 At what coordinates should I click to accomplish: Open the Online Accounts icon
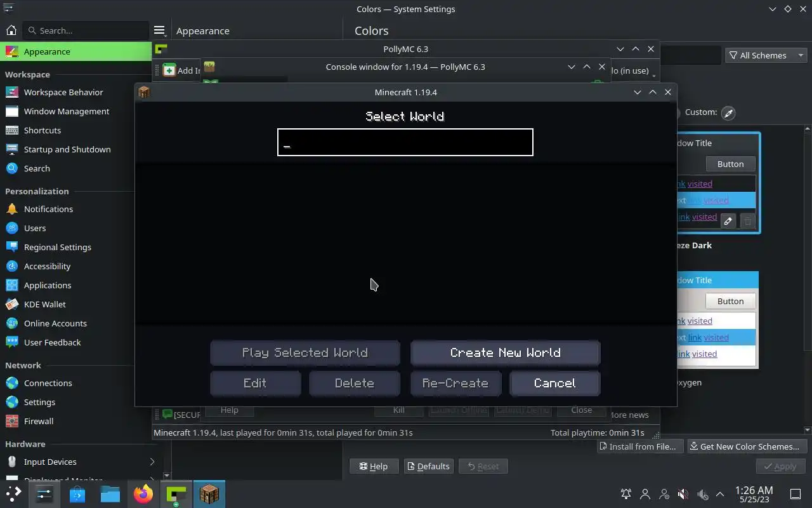tap(11, 323)
